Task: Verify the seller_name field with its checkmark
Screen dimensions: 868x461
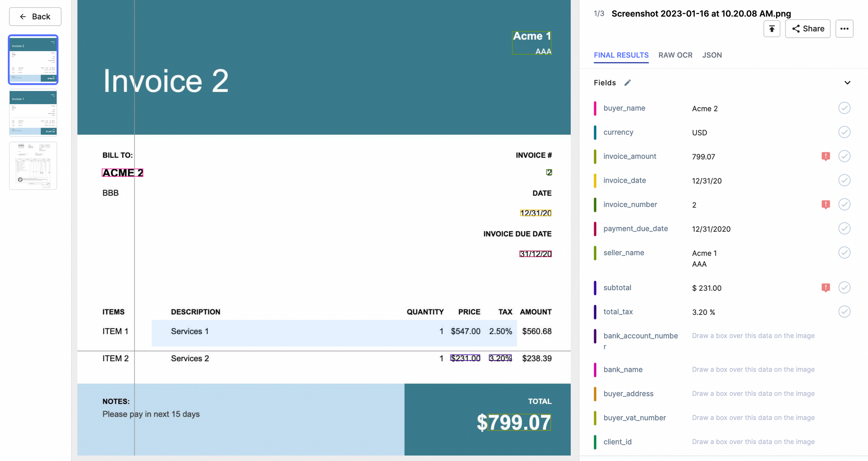Action: (844, 253)
